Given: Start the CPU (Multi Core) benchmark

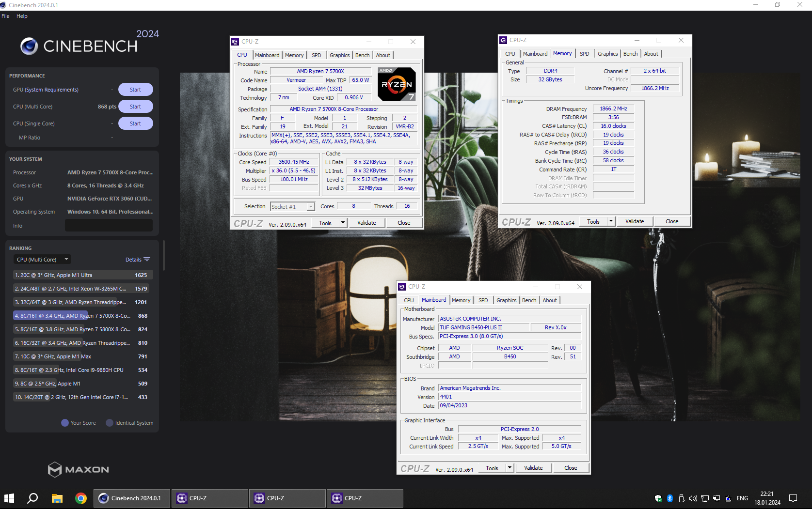Looking at the screenshot, I should 135,107.
